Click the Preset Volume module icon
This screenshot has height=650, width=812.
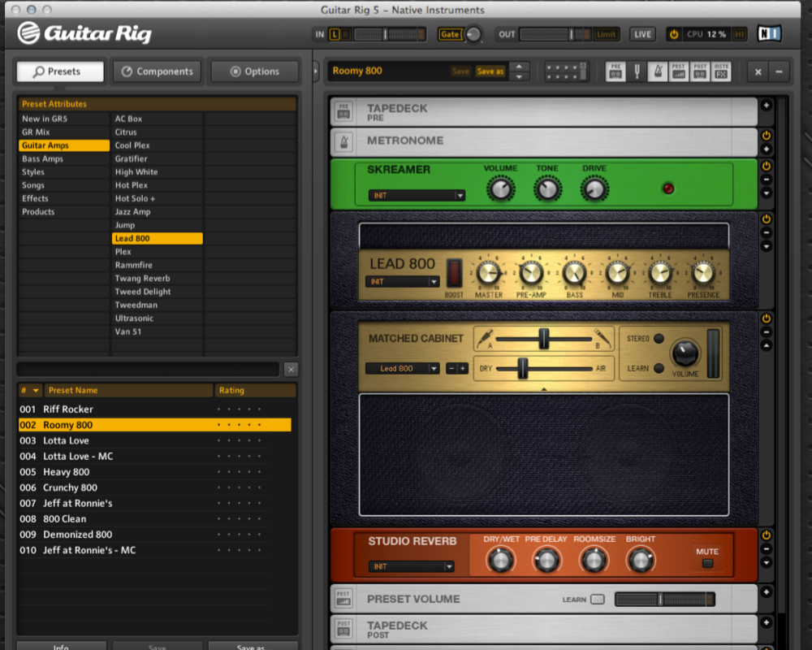(343, 598)
